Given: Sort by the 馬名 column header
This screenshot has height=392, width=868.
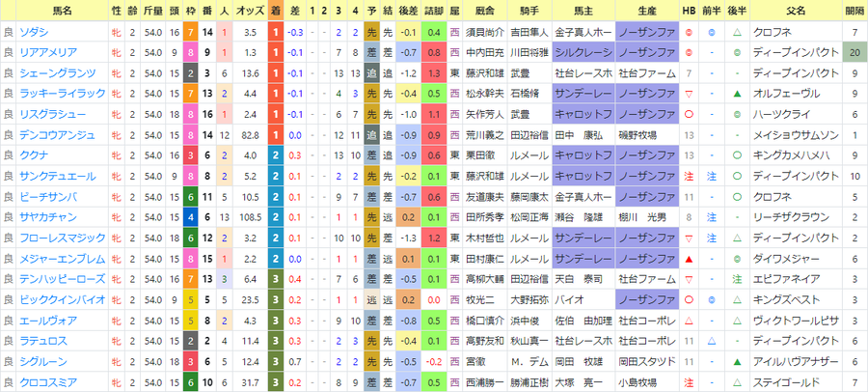Looking at the screenshot, I should [x=62, y=11].
